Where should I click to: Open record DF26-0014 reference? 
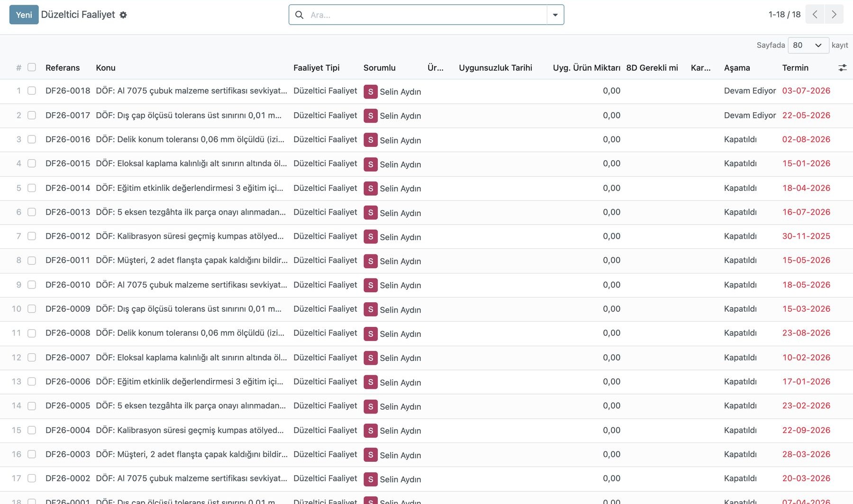[x=68, y=188]
